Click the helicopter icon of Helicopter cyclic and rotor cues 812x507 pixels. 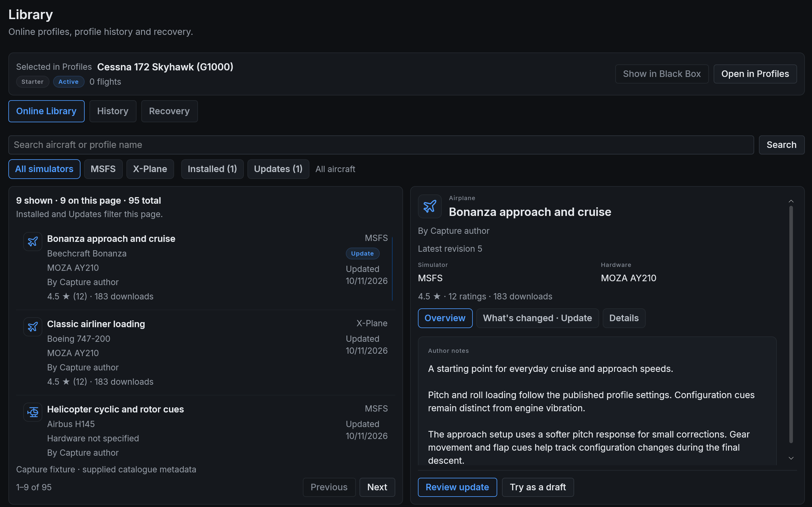pyautogui.click(x=32, y=412)
